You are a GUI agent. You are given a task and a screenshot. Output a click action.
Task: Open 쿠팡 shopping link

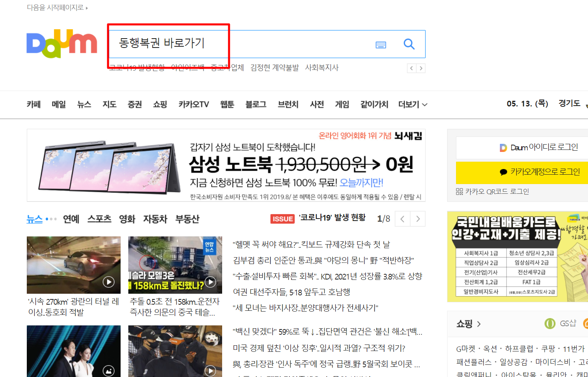point(548,349)
